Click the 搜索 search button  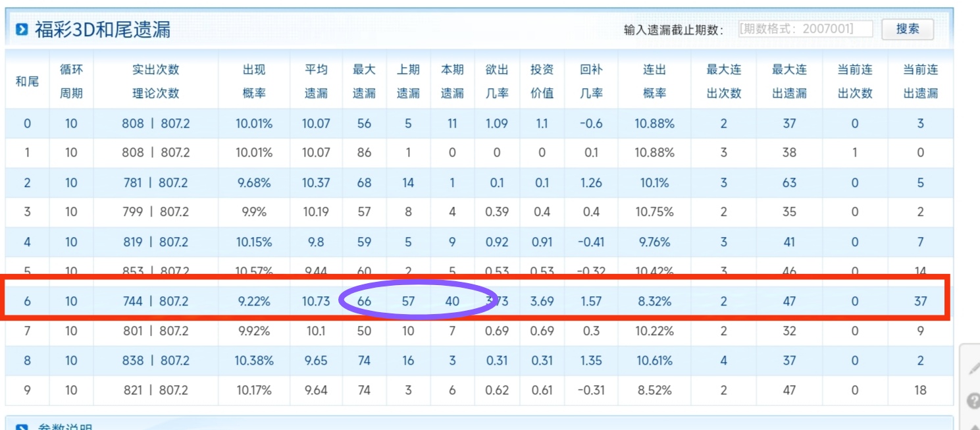908,29
